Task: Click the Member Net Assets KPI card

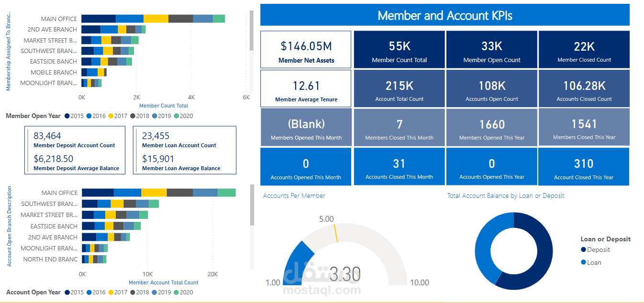Action: pyautogui.click(x=305, y=49)
